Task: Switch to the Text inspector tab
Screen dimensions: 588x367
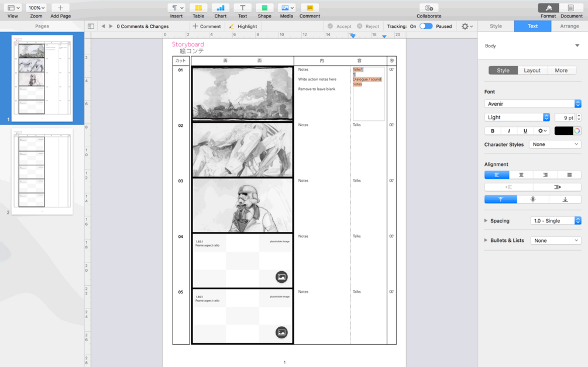Action: pos(532,26)
